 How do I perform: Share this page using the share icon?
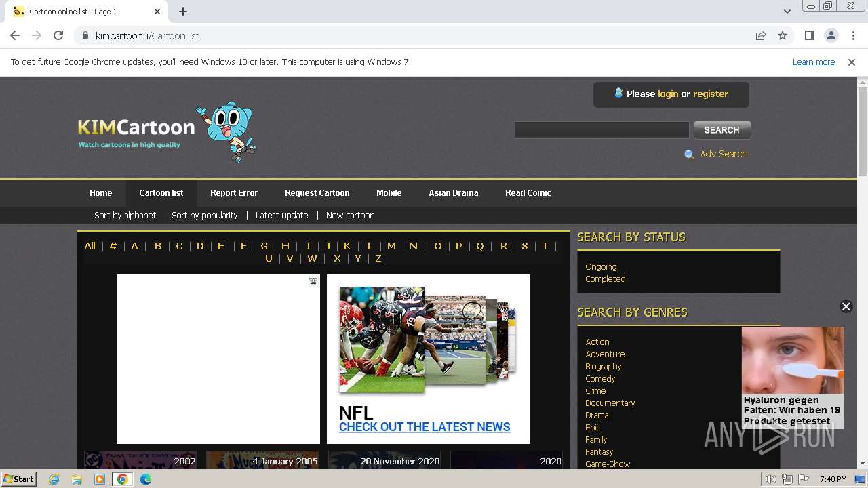pos(761,35)
